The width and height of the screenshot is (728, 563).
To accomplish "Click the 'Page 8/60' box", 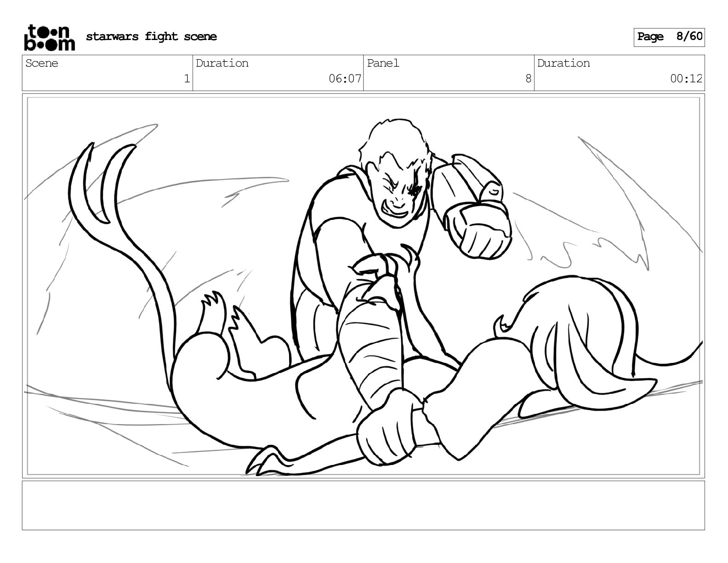I will pyautogui.click(x=669, y=37).
